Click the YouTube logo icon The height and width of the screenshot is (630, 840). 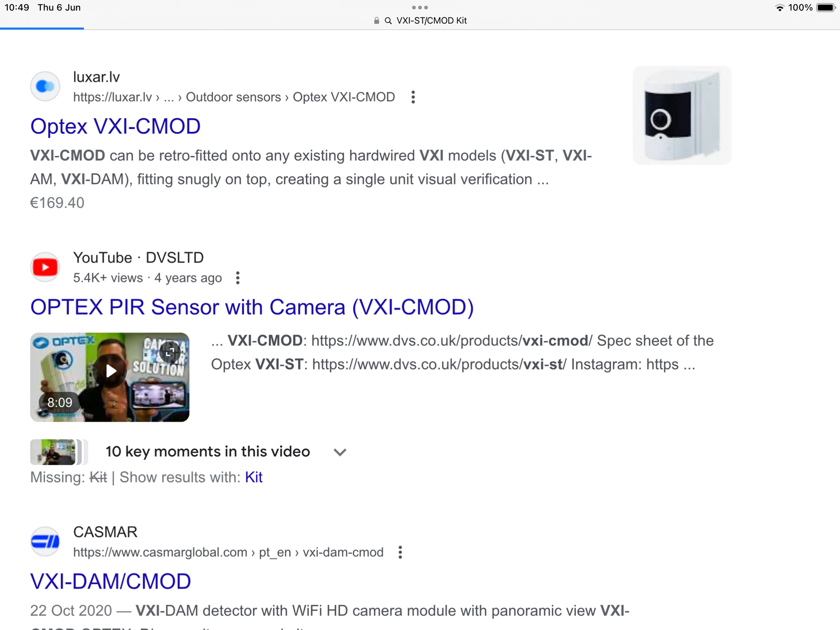(x=45, y=267)
